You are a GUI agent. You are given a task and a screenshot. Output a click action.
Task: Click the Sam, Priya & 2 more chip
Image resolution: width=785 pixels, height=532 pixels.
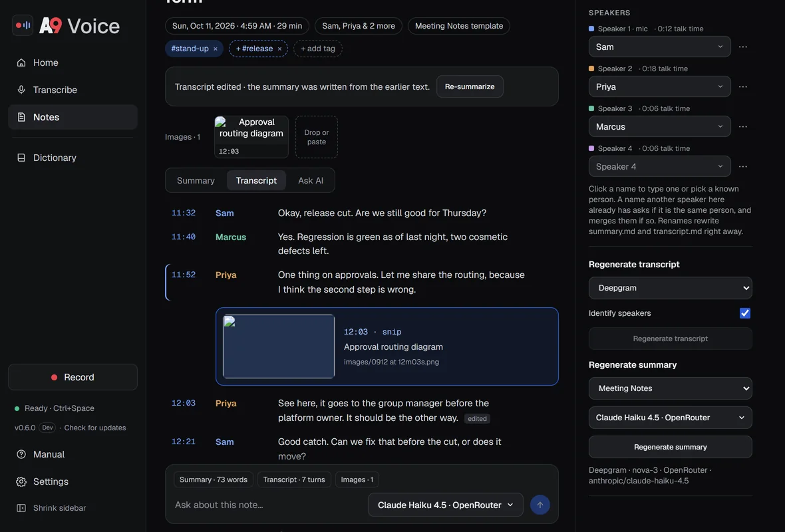coord(359,26)
